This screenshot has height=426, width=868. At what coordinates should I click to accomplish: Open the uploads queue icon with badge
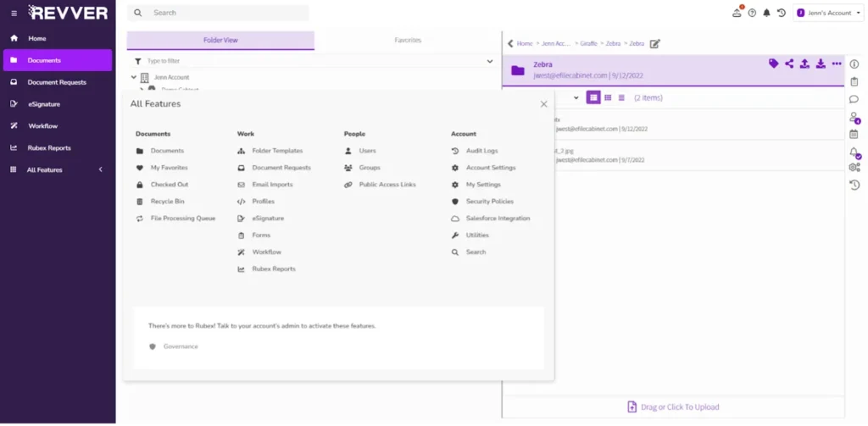pos(737,13)
